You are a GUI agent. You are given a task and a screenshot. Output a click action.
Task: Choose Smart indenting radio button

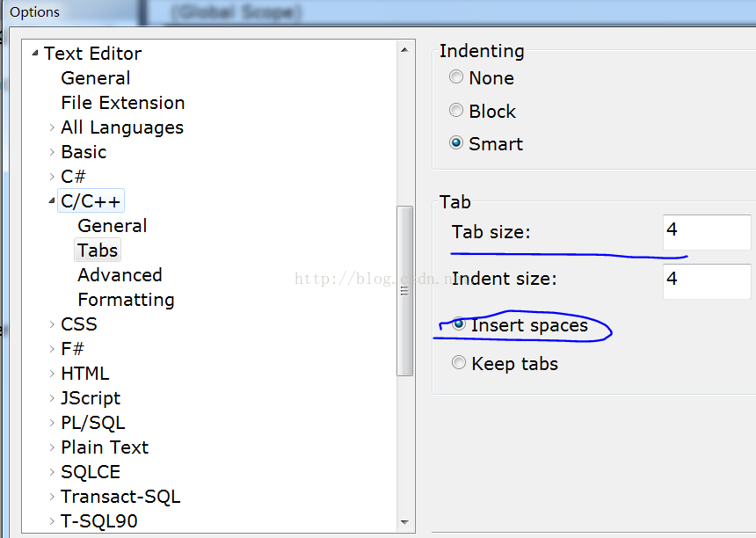pyautogui.click(x=456, y=143)
